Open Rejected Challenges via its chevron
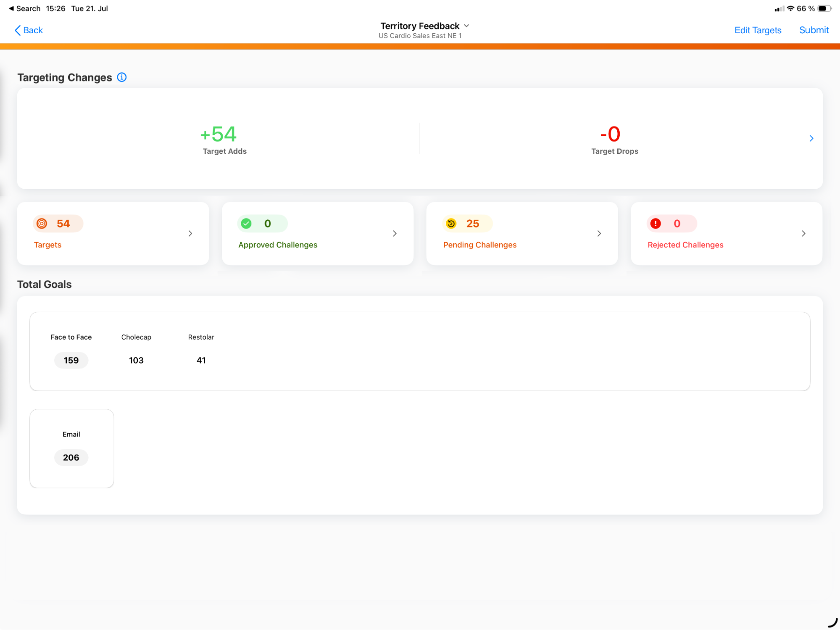The image size is (840, 630). (x=803, y=234)
